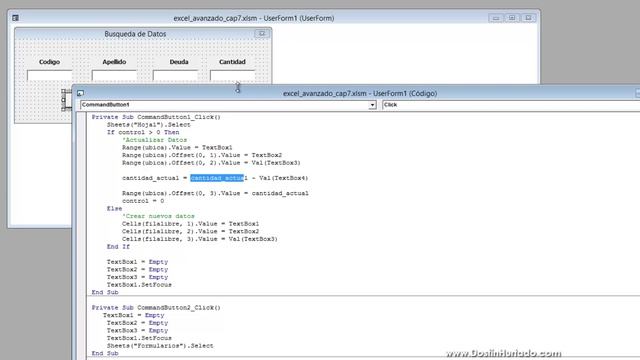The image size is (640, 360).
Task: Click the UserForm1 (Código) window title bar
Action: (x=360, y=93)
